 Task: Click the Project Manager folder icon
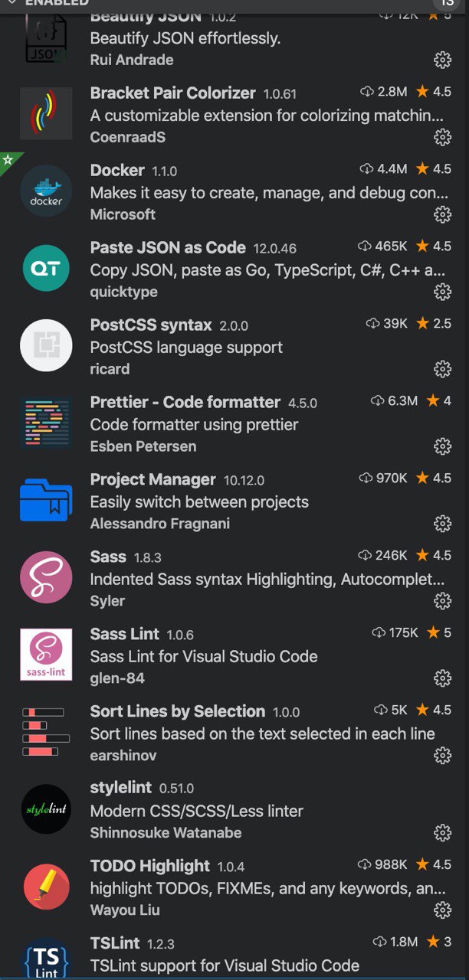pyautogui.click(x=46, y=500)
